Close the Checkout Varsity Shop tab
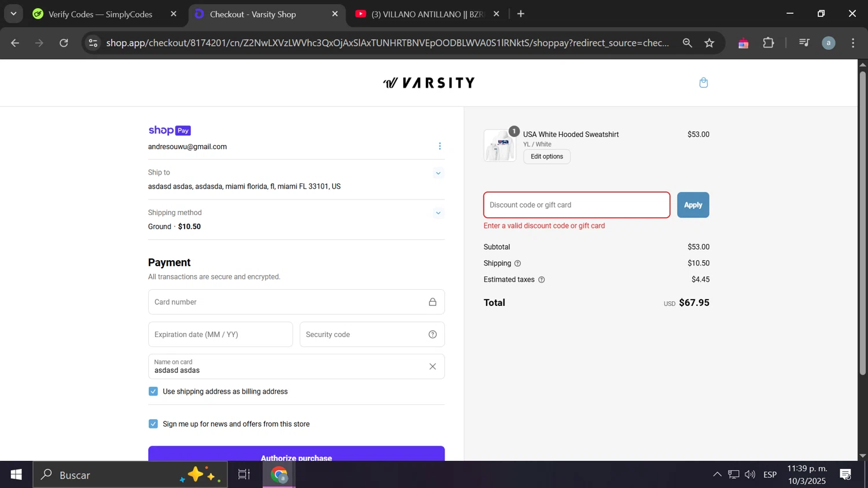This screenshot has height=488, width=868. click(x=335, y=14)
